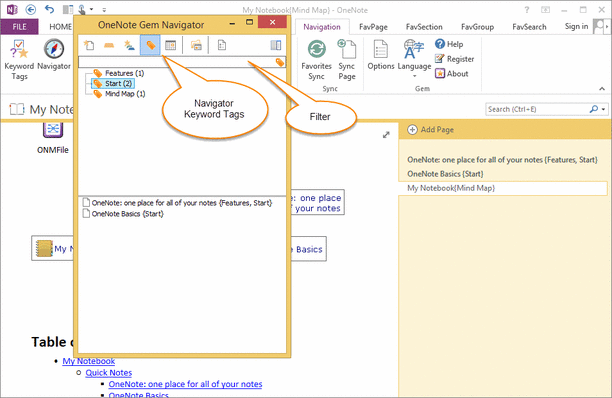Click Add Page button
Image resolution: width=612 pixels, height=398 pixels.
tap(431, 130)
